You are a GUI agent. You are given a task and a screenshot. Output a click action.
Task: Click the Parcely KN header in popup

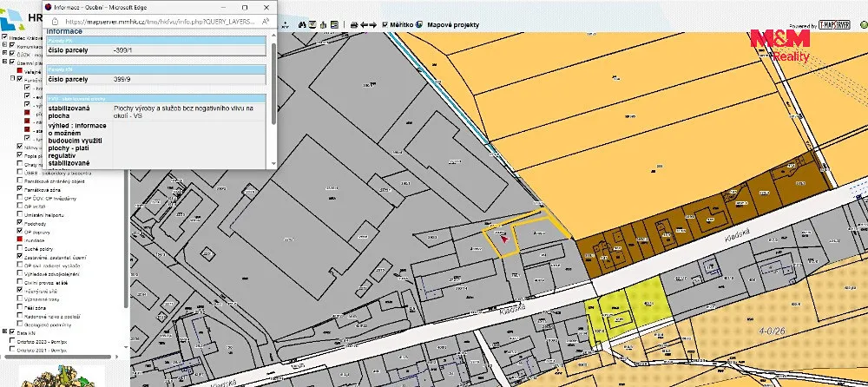[x=156, y=69]
